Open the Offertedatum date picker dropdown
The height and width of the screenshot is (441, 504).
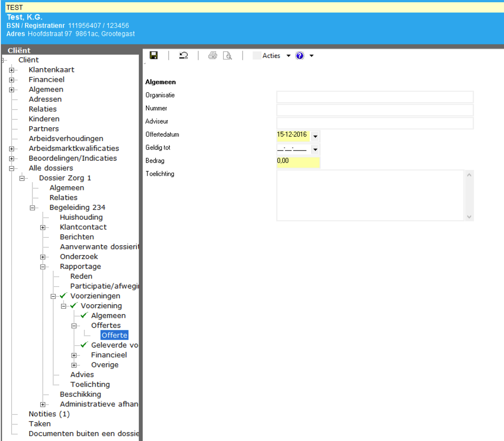(315, 136)
